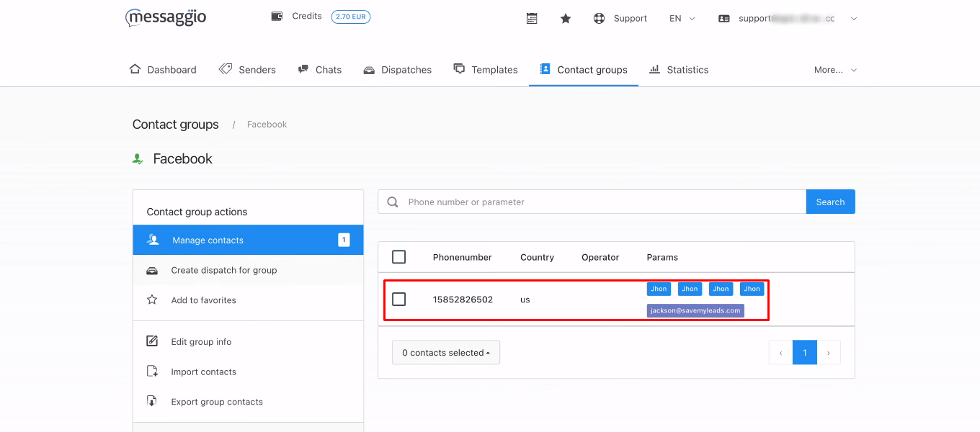980x432 pixels.
Task: Click the Contact groups breadcrumb link
Action: [176, 125]
